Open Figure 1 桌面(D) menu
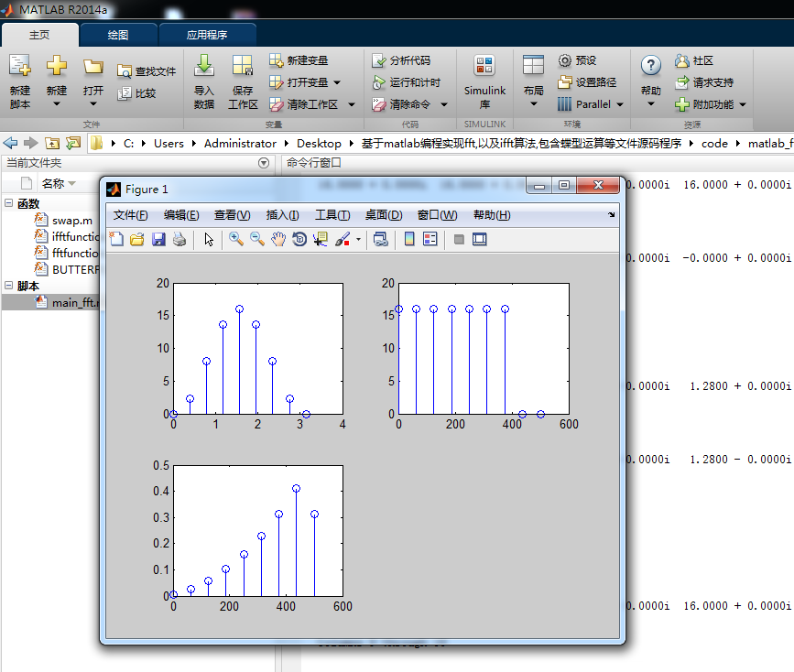Screen dimensions: 794x672 (x=384, y=215)
